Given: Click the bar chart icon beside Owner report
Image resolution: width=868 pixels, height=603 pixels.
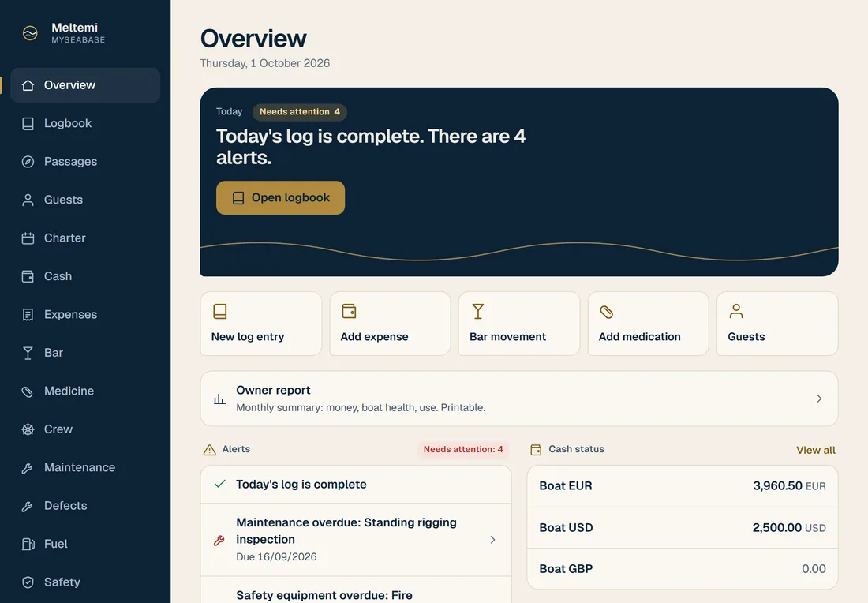Looking at the screenshot, I should tap(220, 399).
